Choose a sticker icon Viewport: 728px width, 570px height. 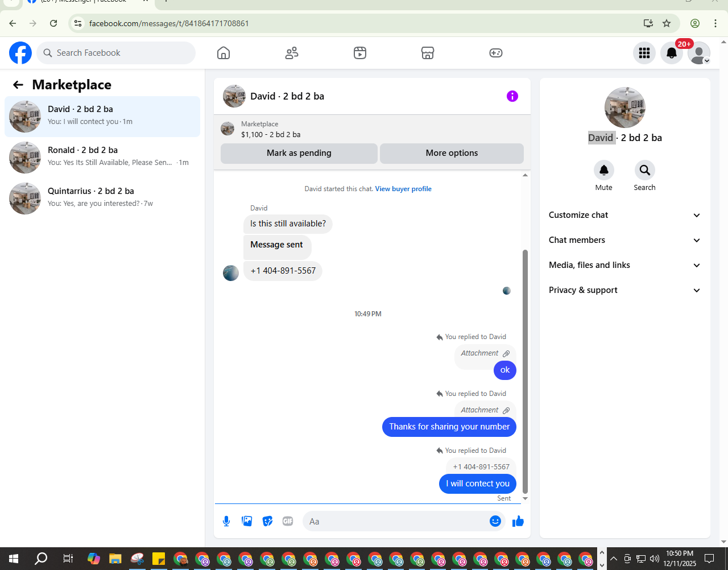(267, 521)
